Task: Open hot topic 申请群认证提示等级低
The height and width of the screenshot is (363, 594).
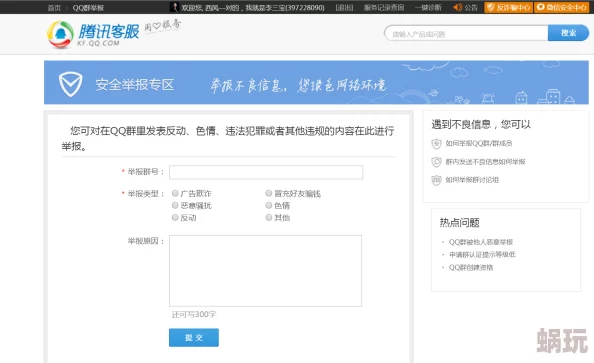Action: pos(482,254)
